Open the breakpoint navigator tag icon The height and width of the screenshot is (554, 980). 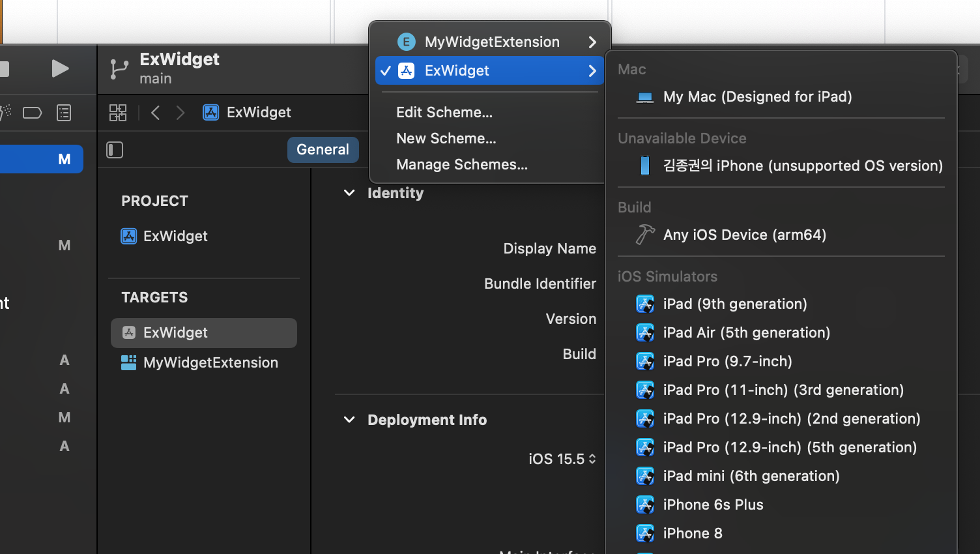point(32,113)
